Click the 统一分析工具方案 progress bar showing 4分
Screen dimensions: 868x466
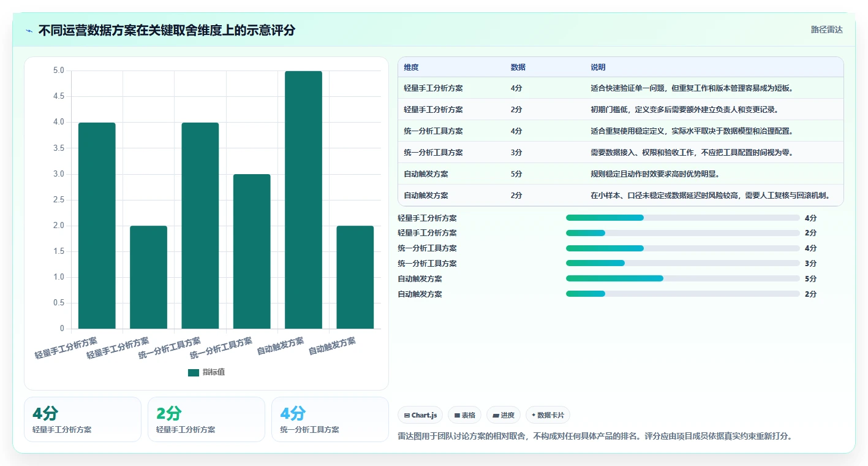[x=683, y=248]
